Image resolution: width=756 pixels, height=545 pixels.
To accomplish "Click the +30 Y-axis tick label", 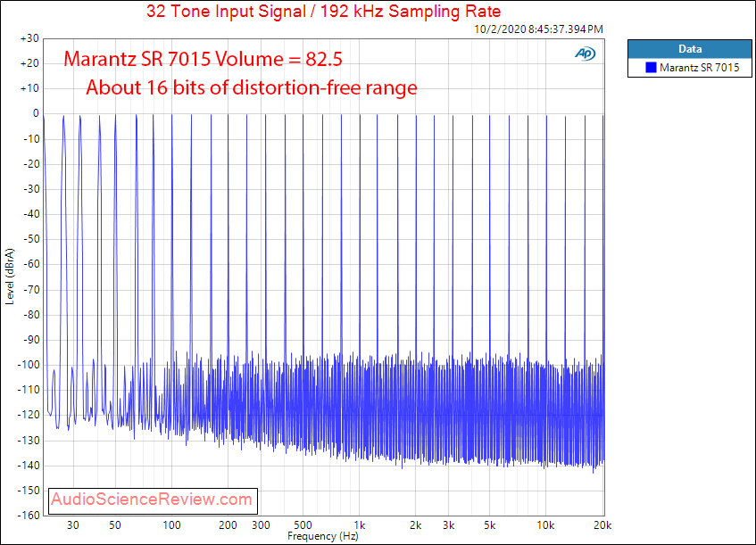I will [29, 38].
